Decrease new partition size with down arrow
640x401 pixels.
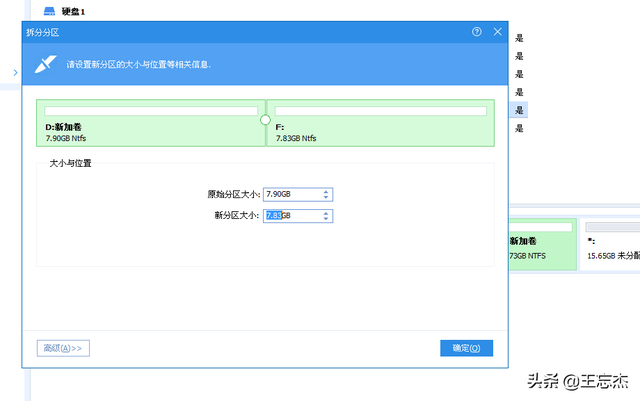point(326,218)
